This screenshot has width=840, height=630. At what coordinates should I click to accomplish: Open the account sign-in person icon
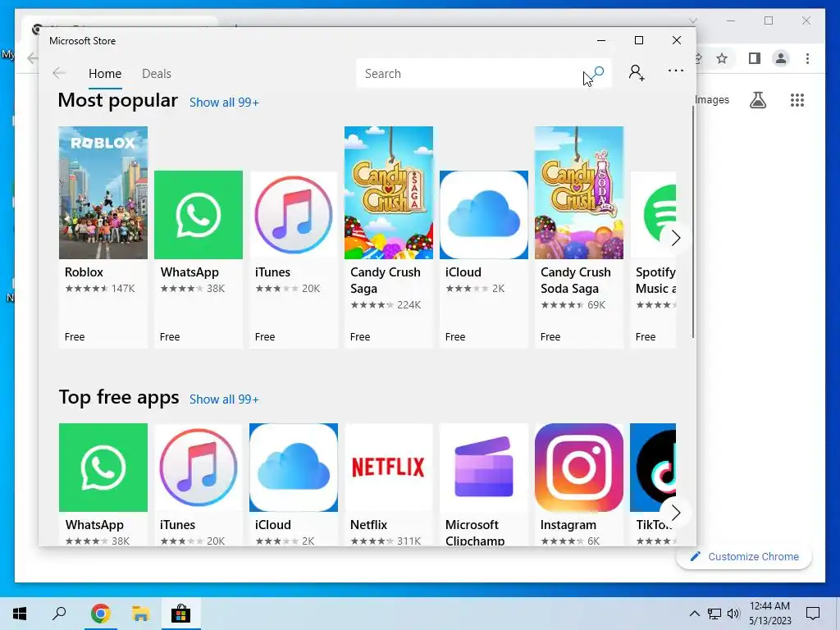pos(637,73)
